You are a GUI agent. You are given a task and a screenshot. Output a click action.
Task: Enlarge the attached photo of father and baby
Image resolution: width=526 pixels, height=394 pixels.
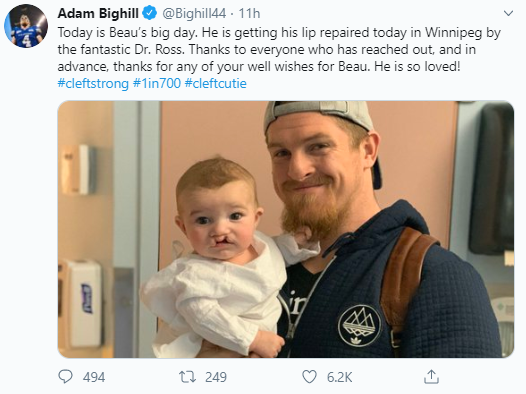click(x=286, y=229)
